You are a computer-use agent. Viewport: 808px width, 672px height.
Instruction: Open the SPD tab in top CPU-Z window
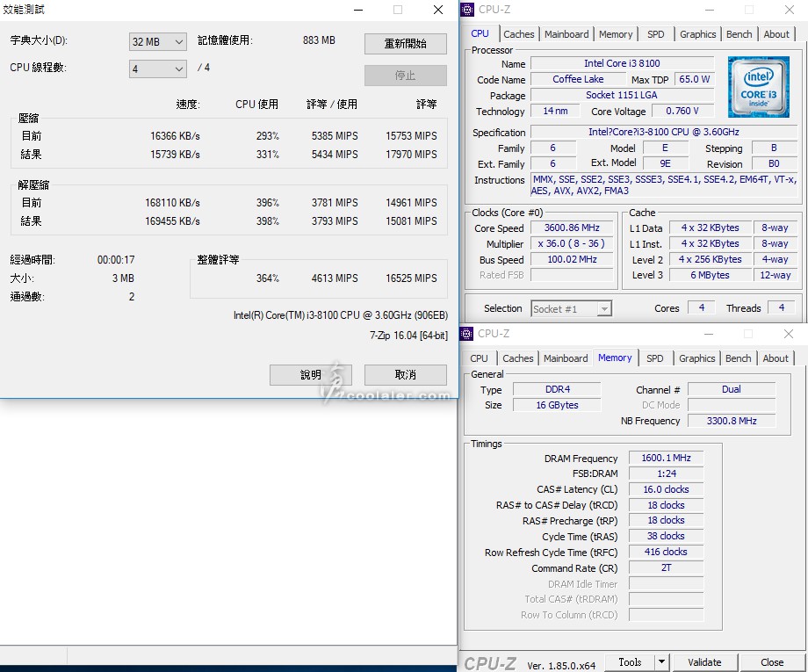655,34
